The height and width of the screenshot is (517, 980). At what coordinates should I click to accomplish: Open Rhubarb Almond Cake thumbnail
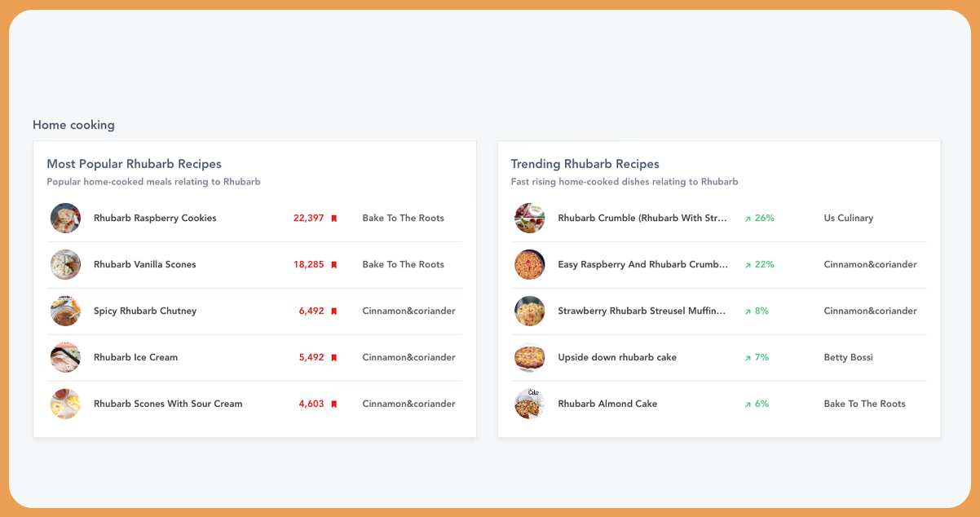coord(529,404)
